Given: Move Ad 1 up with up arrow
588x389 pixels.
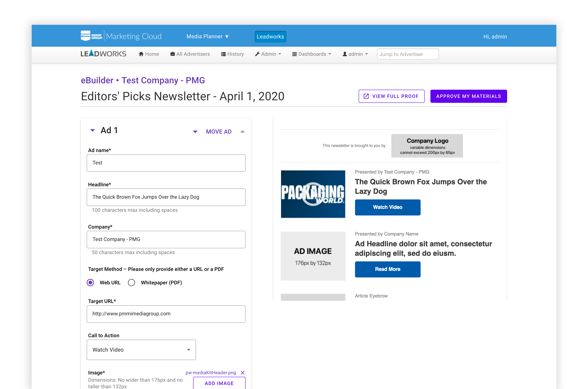Looking at the screenshot, I should (x=243, y=132).
